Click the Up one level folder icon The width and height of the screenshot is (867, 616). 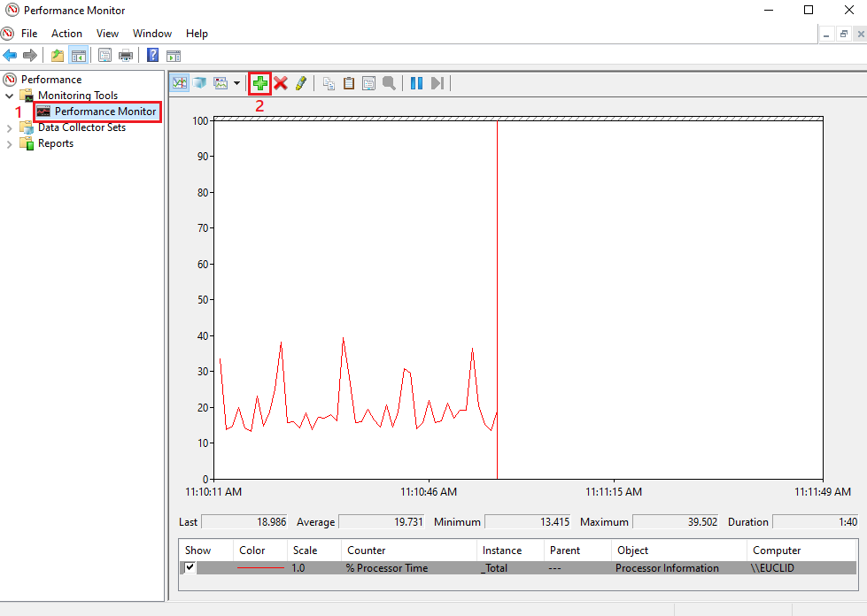[58, 55]
